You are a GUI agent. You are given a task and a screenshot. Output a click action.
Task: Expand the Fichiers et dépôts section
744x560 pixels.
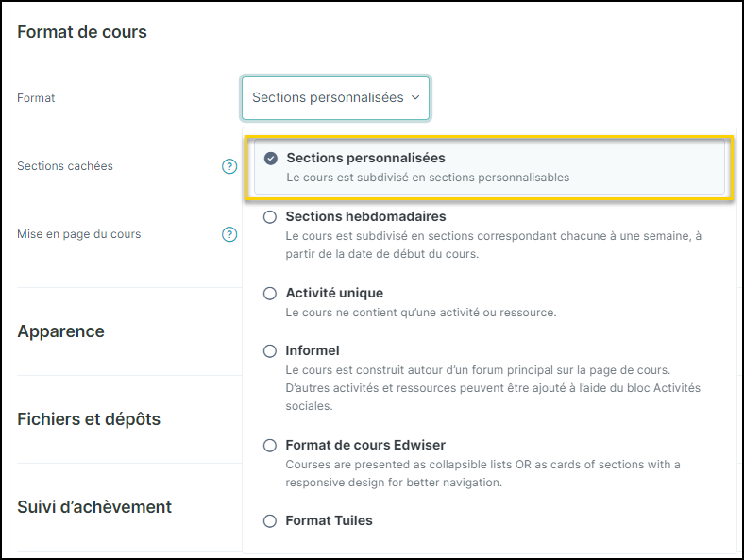tap(89, 419)
